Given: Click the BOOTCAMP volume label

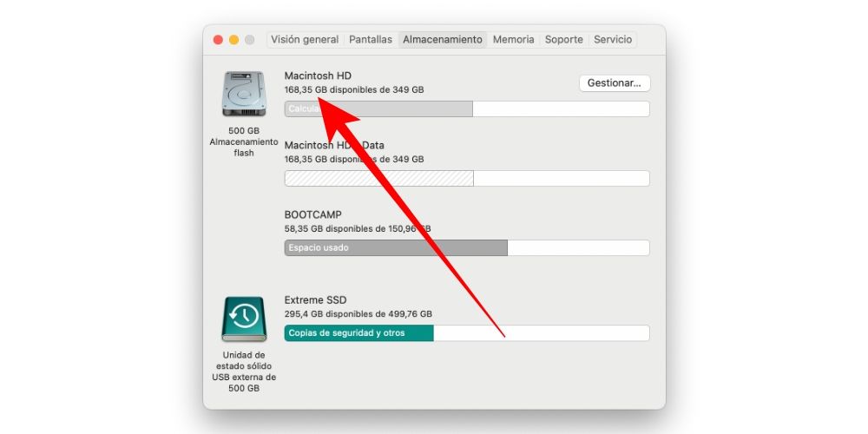Looking at the screenshot, I should point(313,214).
